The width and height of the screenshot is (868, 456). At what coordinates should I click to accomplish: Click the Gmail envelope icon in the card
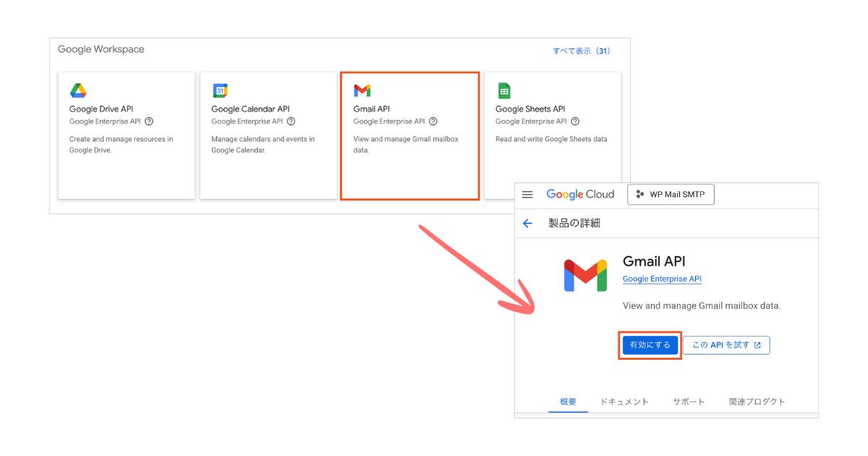pyautogui.click(x=362, y=90)
